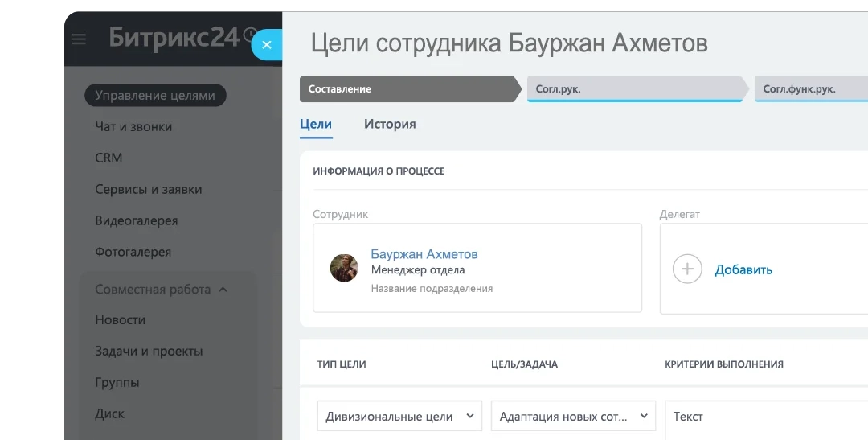Click ЦЕЛЬ/ЗАДАЧА column header
Viewport: 868px width, 440px height.
point(524,364)
